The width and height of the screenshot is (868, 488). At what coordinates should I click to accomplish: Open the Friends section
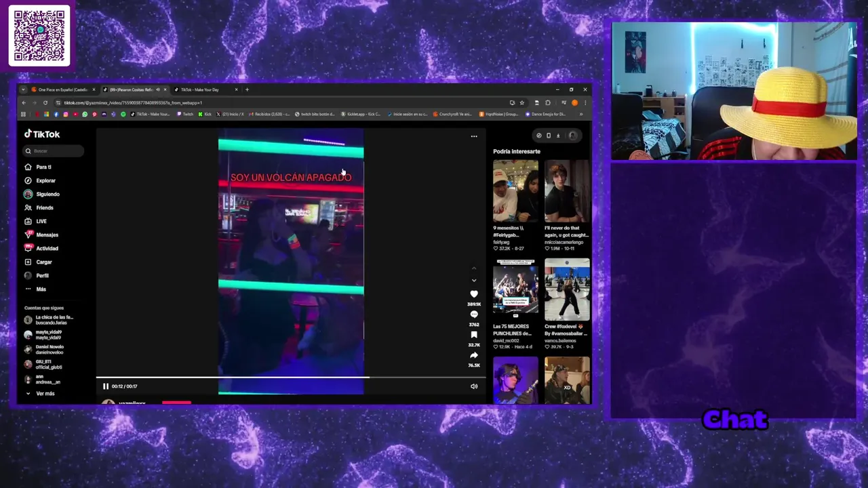tap(39, 207)
